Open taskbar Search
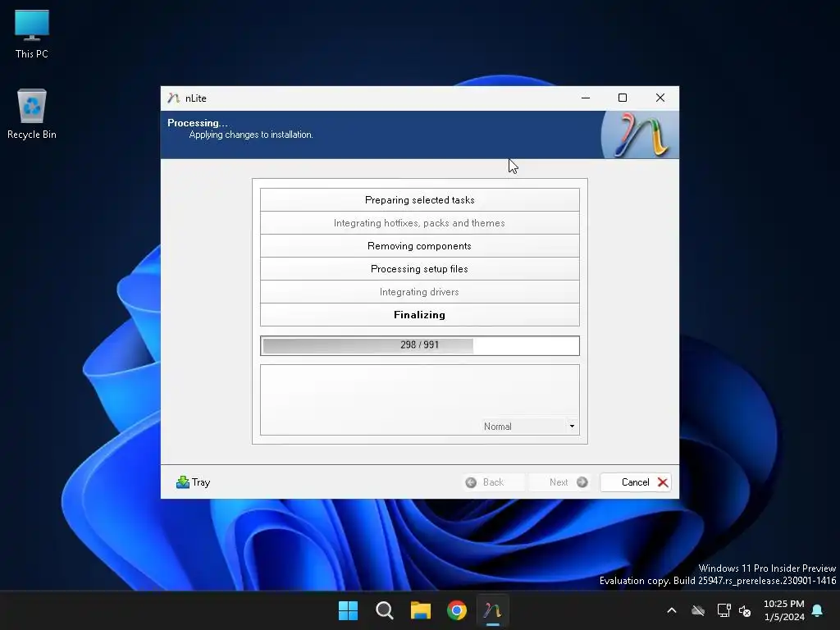840x630 pixels. (x=385, y=610)
